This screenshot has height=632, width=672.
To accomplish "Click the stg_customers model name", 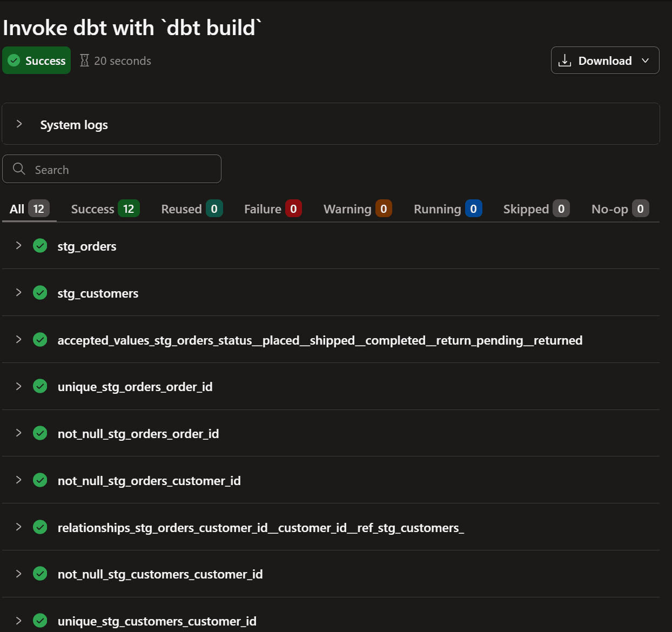I will pos(98,293).
